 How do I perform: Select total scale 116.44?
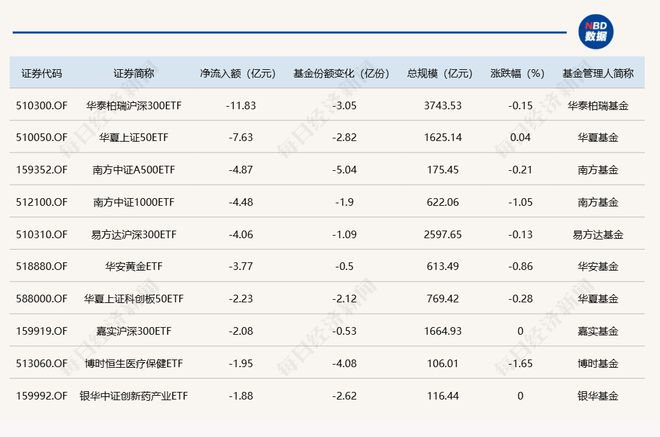coord(443,396)
